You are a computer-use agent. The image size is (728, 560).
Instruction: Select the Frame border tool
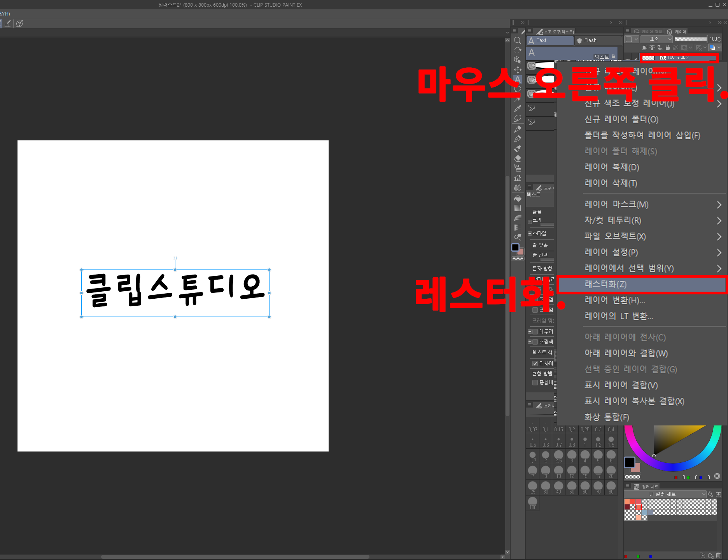[517, 227]
